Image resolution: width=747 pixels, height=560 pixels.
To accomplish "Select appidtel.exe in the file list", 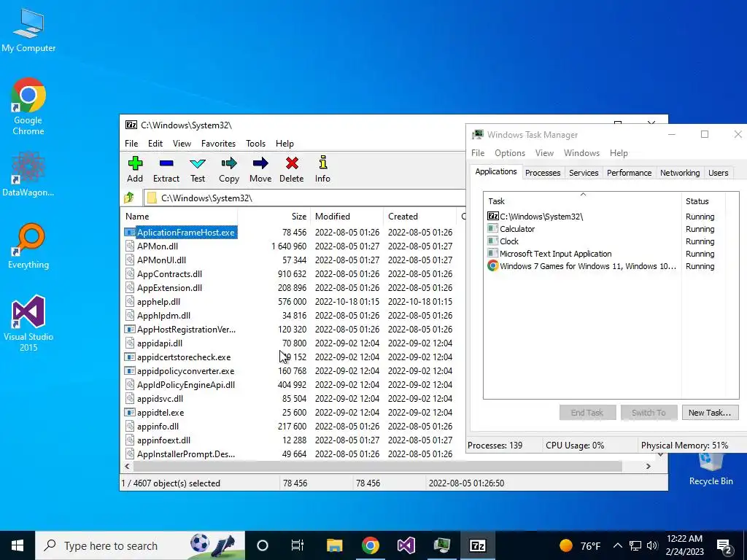I will 160,413.
